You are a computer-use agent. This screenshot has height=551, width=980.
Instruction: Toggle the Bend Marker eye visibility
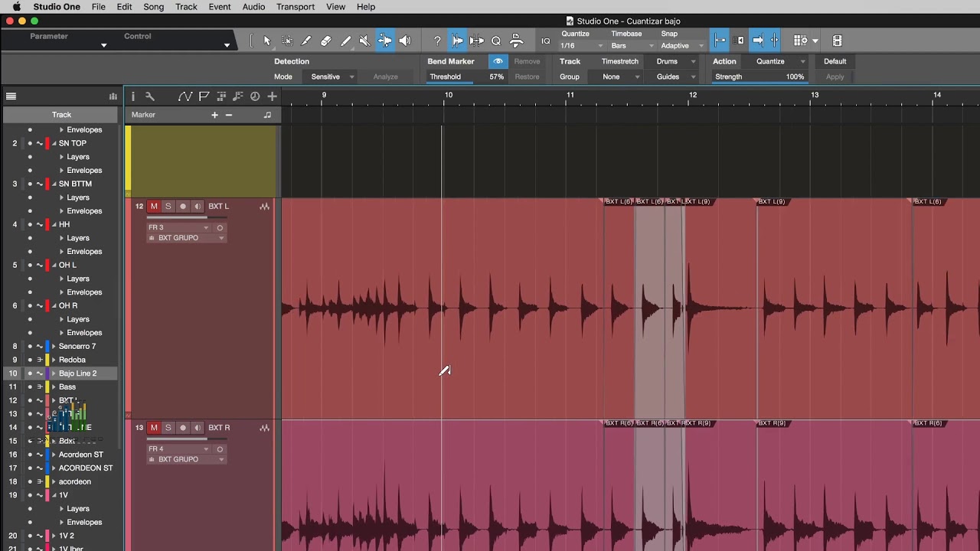pyautogui.click(x=498, y=61)
